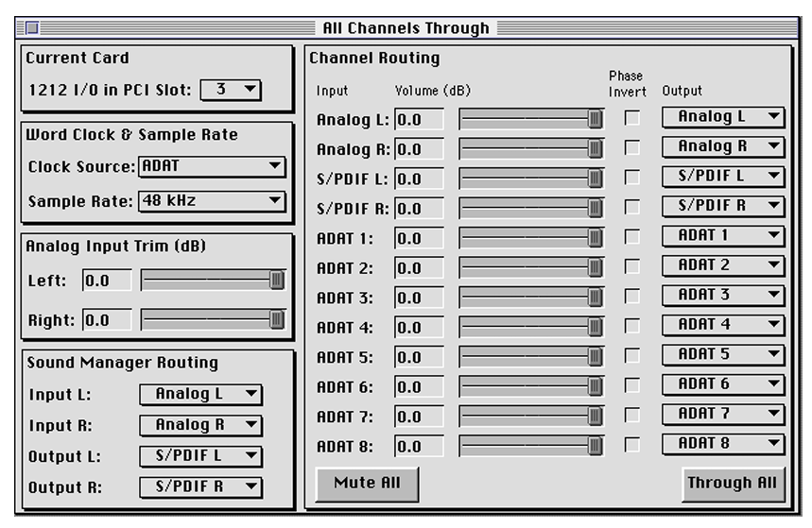Open the Clock Source ADAT dropdown
The height and width of the screenshot is (528, 812).
(x=212, y=167)
